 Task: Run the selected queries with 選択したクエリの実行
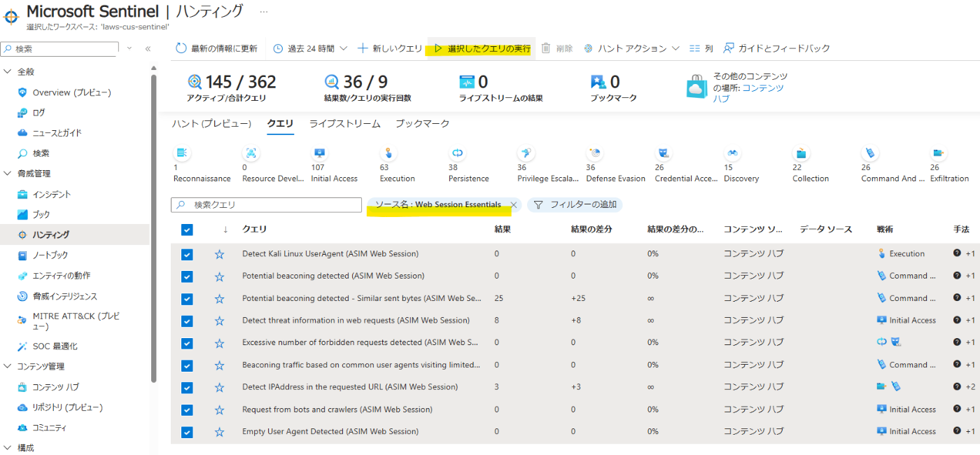481,48
